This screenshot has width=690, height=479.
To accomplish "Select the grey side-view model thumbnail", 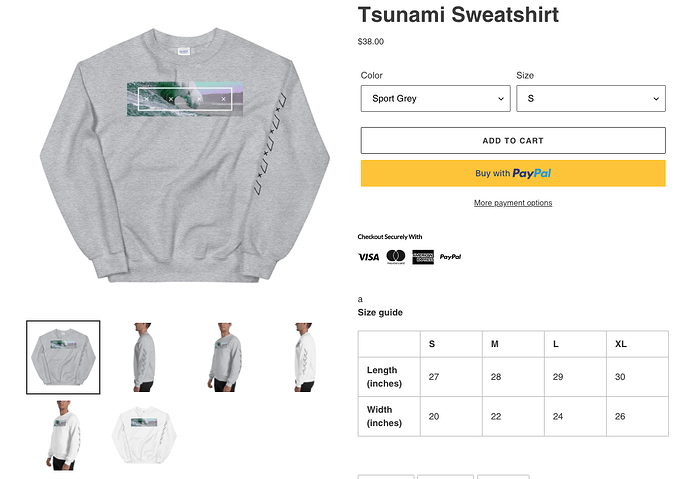I will click(143, 357).
